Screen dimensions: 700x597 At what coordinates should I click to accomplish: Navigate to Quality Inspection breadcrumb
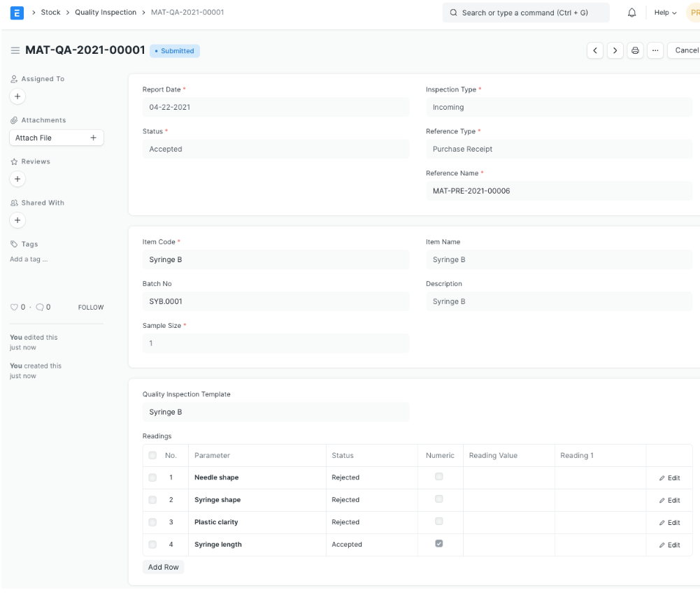[106, 13]
